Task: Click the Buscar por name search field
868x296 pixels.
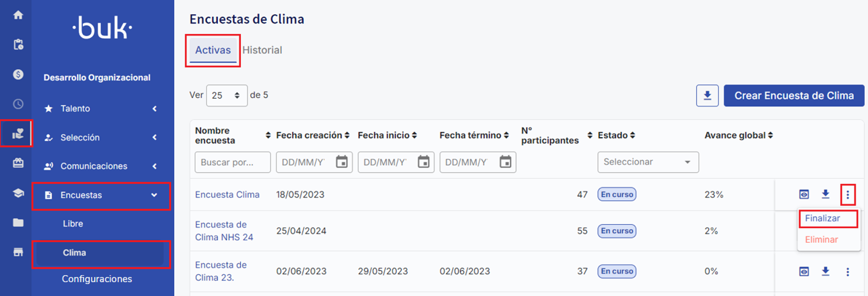Action: pyautogui.click(x=232, y=162)
